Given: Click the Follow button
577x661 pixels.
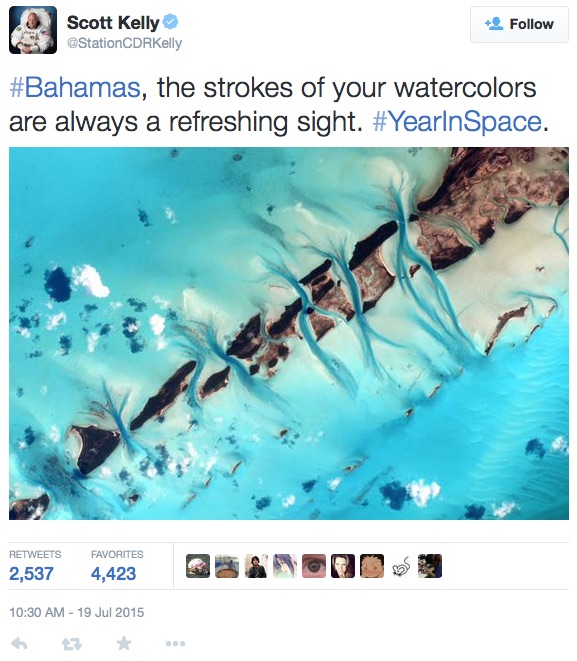Looking at the screenshot, I should 519,24.
